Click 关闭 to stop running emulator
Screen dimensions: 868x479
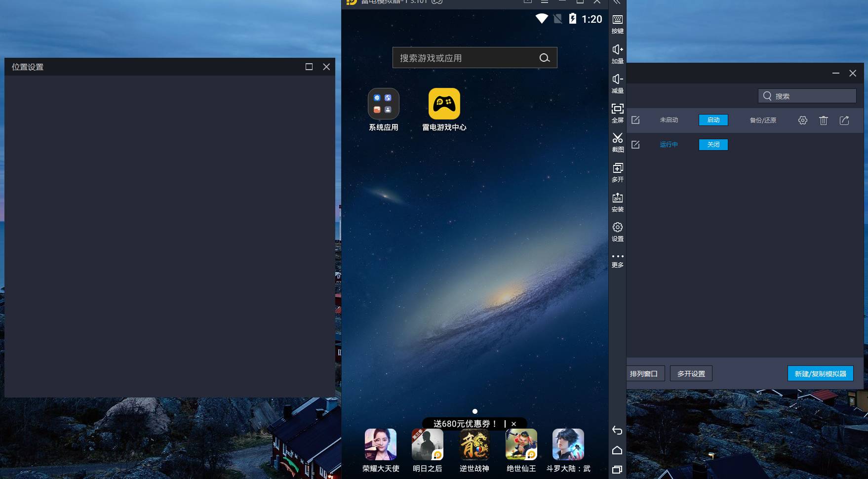point(713,145)
